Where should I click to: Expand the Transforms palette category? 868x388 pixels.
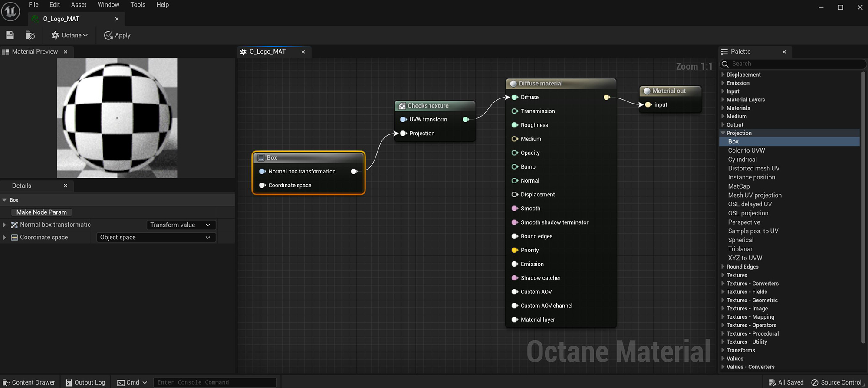click(x=723, y=350)
